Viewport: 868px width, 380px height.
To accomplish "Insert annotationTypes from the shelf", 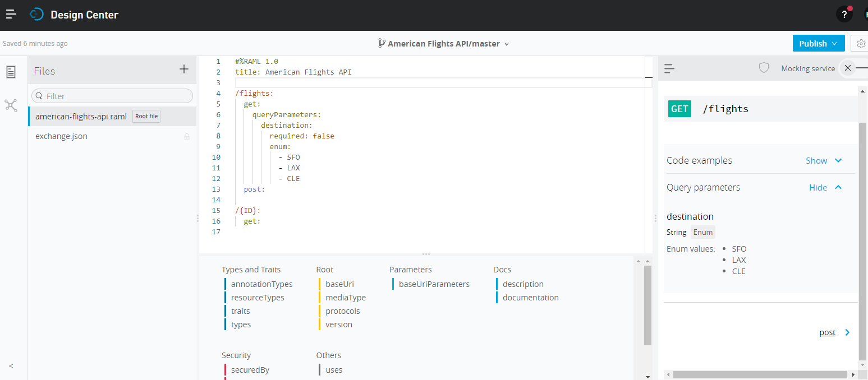I will [x=261, y=284].
